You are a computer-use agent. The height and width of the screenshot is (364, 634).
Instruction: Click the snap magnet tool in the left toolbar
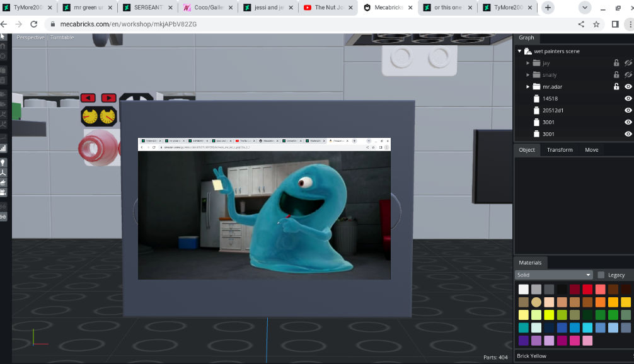tap(3, 46)
